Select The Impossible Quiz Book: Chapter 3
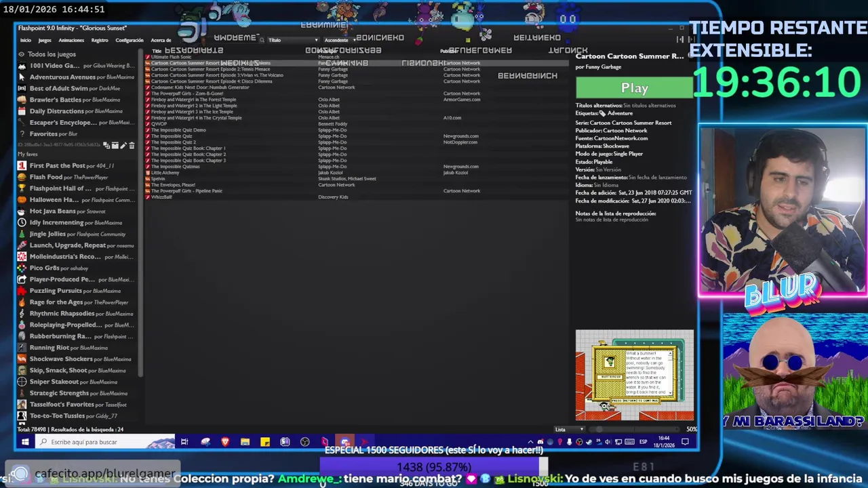Viewport: 868px width, 488px height. pyautogui.click(x=357, y=161)
